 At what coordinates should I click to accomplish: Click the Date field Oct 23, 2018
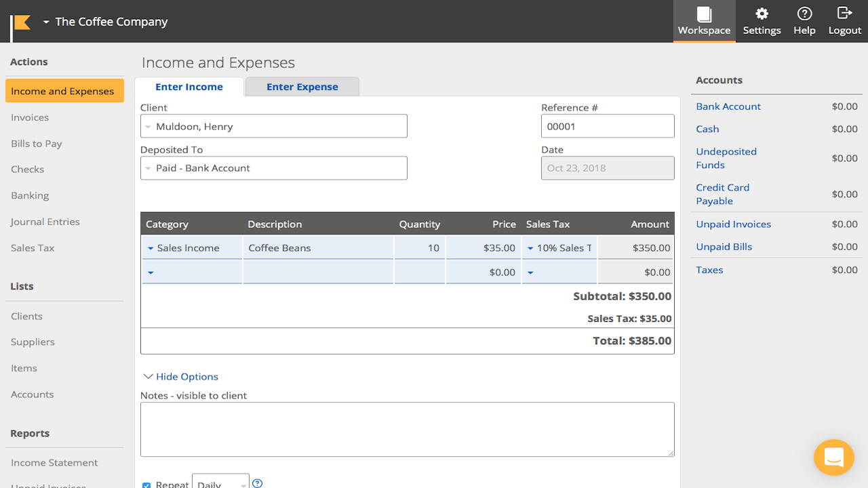(x=608, y=168)
